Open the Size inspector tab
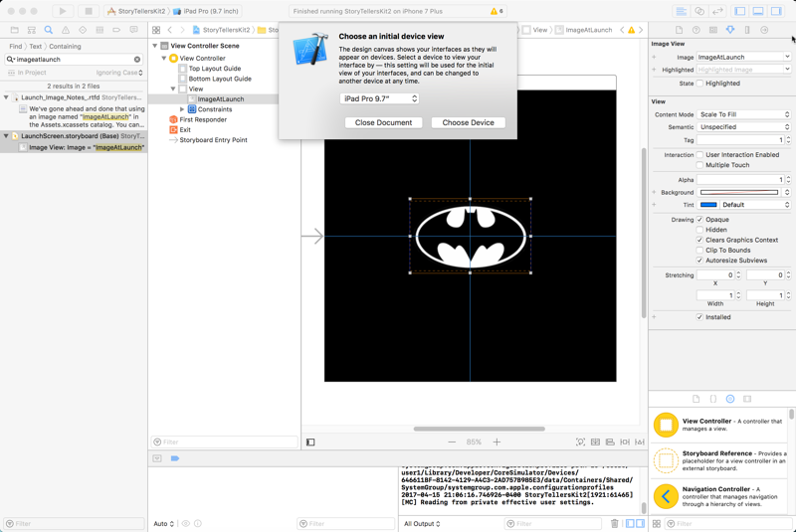Image resolution: width=796 pixels, height=532 pixels. tap(747, 30)
